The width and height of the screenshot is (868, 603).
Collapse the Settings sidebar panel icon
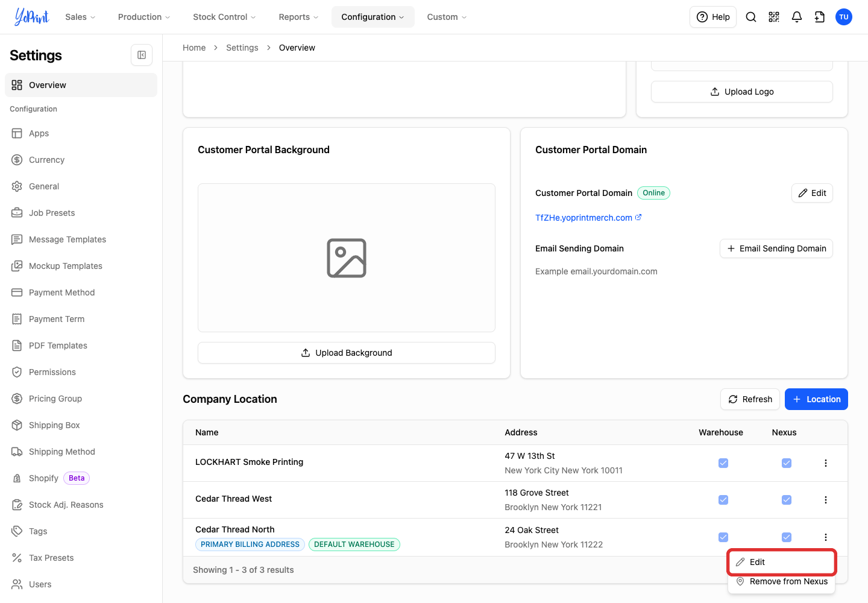click(142, 55)
